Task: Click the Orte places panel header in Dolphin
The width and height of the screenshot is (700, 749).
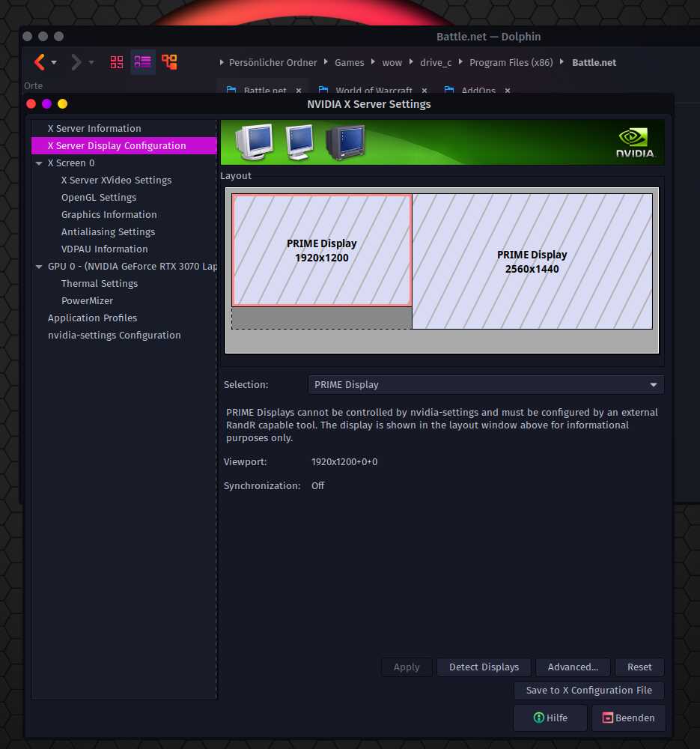Action: pyautogui.click(x=34, y=86)
